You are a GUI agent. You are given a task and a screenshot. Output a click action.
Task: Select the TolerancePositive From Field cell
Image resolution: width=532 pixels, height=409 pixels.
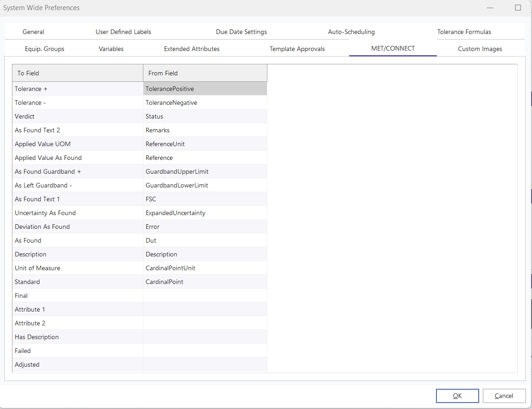pos(205,89)
